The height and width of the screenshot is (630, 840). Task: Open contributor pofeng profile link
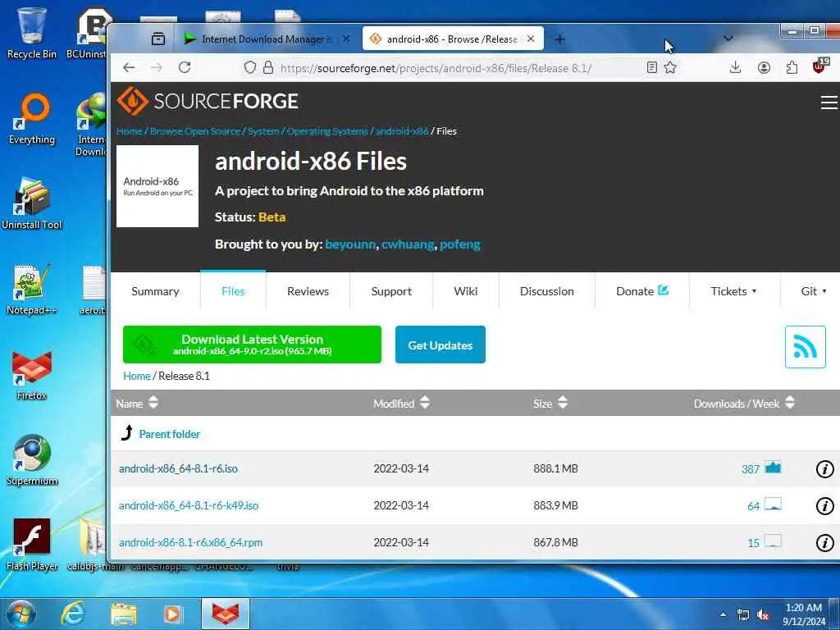[x=460, y=244]
